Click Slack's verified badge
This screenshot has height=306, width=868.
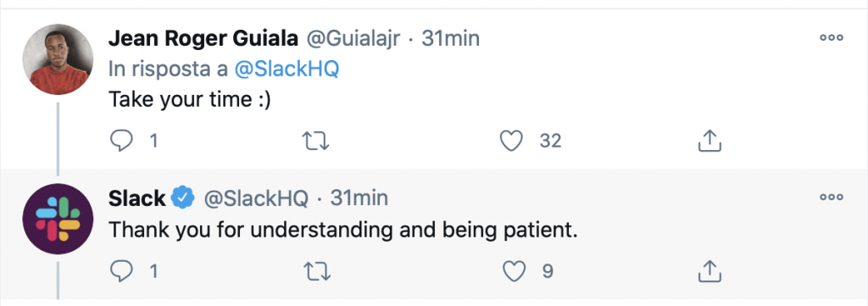click(x=183, y=198)
